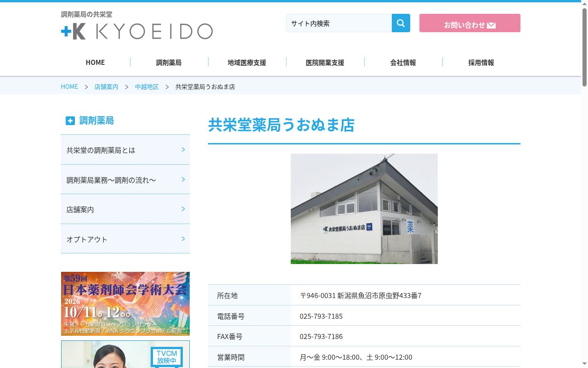Click the address 〒946-0031 新潟県魚沼市原虫野433番7
The width and height of the screenshot is (588, 368).
point(361,295)
